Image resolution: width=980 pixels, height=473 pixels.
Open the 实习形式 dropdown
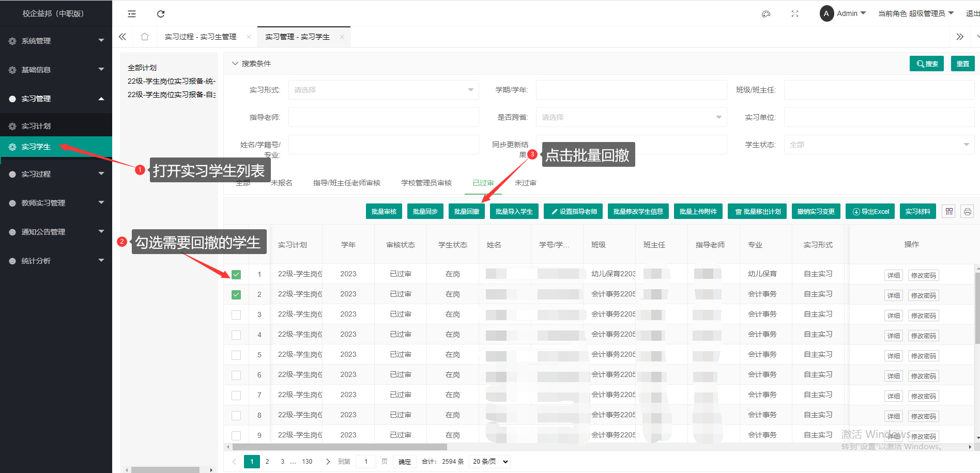point(383,90)
